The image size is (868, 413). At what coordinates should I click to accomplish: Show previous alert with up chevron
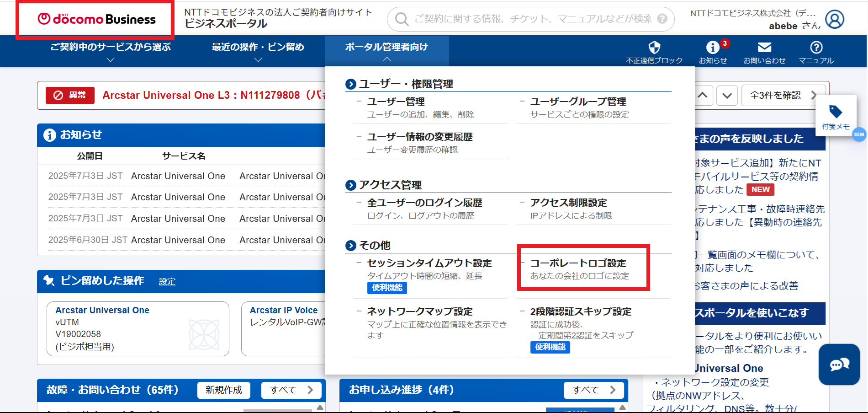click(703, 96)
